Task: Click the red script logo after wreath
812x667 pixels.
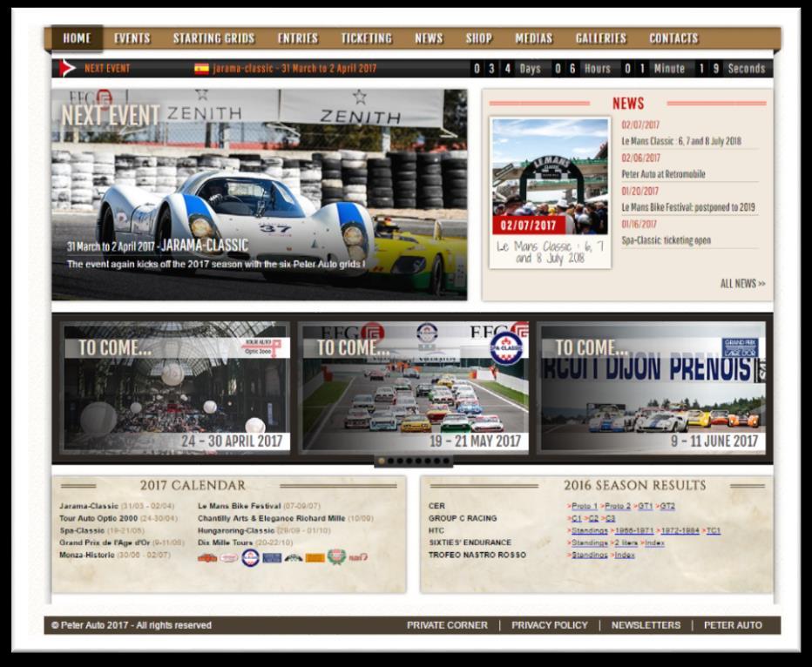Action: pos(358,557)
